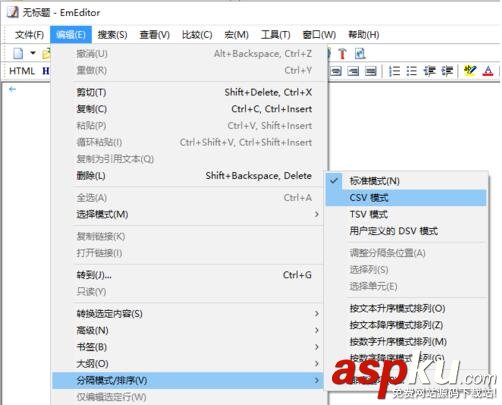The image size is (502, 405).
Task: Click 选择列(S) submenu item
Action: (x=406, y=270)
